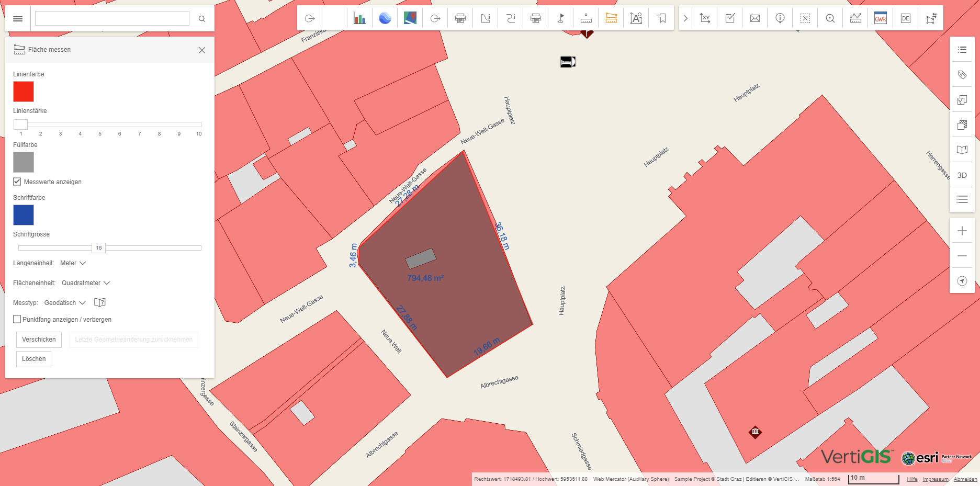
Task: Pick the red Linienfarbe color swatch
Action: (x=24, y=92)
